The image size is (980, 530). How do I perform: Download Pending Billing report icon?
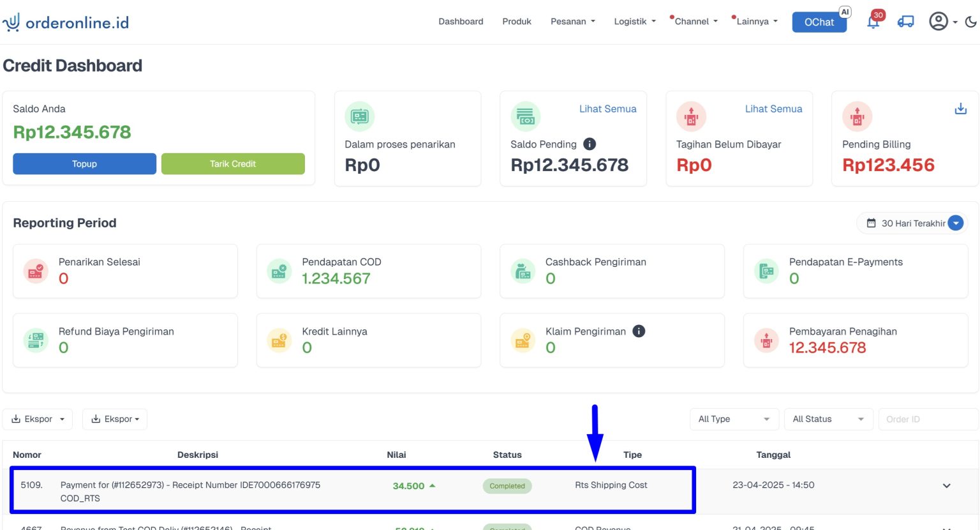tap(960, 109)
